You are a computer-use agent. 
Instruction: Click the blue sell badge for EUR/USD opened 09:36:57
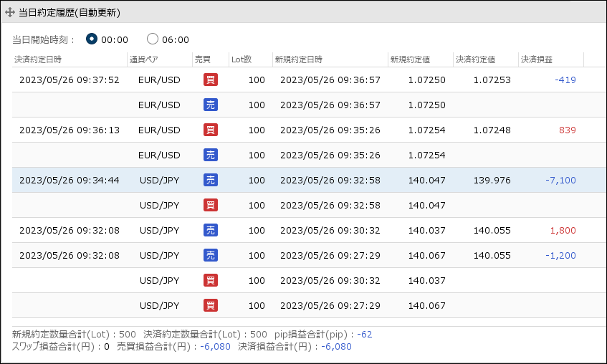pos(211,105)
